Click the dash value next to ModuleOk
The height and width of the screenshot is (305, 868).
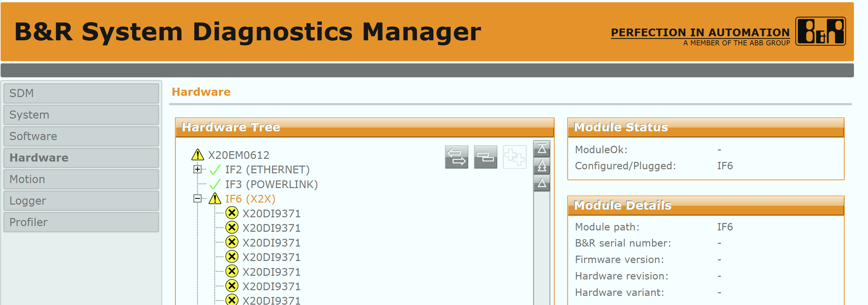[719, 149]
